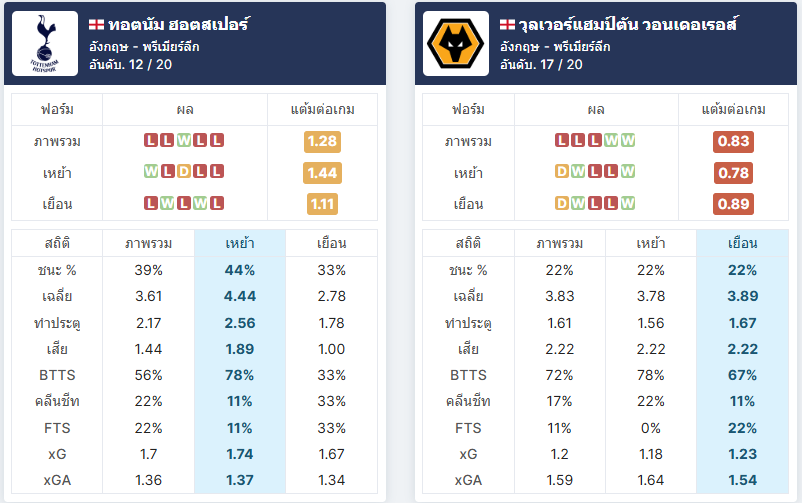Select เหย้า column header in Wolves stats

click(651, 244)
